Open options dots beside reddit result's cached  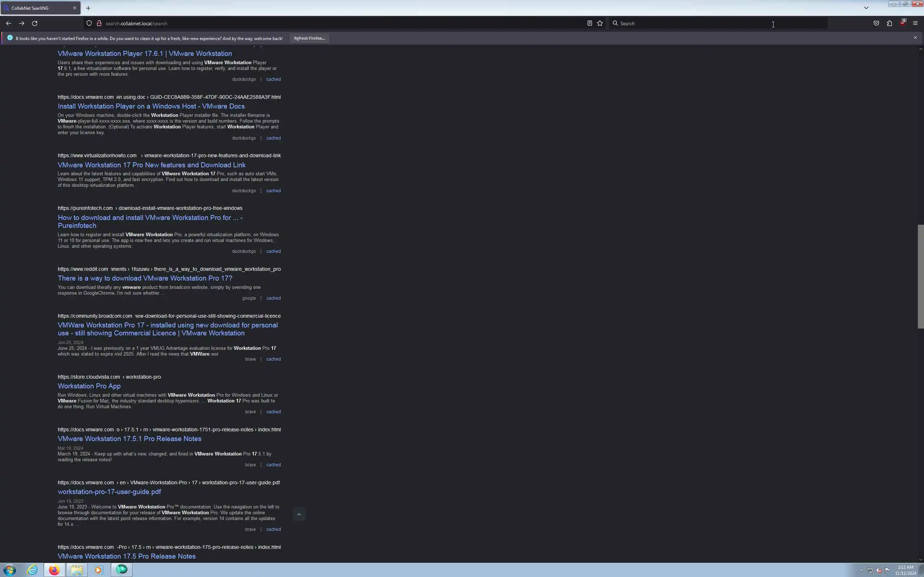[261, 299]
